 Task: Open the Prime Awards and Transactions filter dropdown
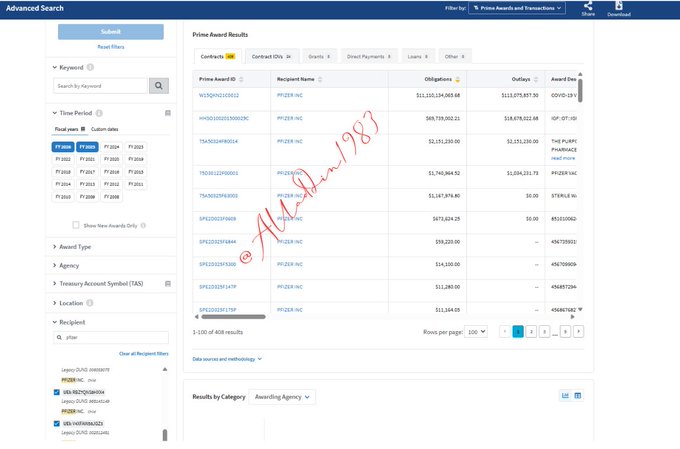518,8
